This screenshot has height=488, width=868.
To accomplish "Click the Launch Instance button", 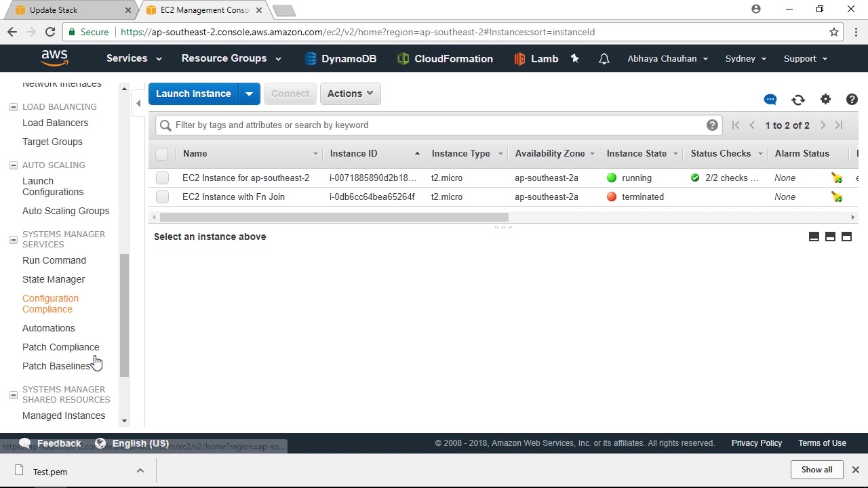I will tap(193, 94).
